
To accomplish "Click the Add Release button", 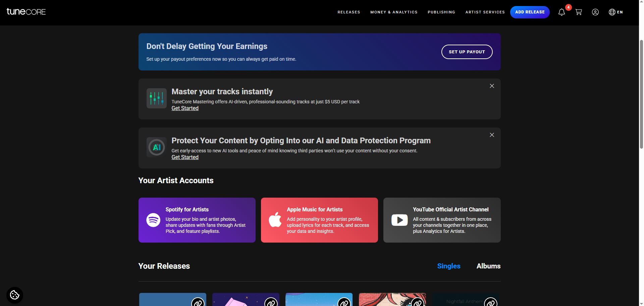I will (530, 12).
